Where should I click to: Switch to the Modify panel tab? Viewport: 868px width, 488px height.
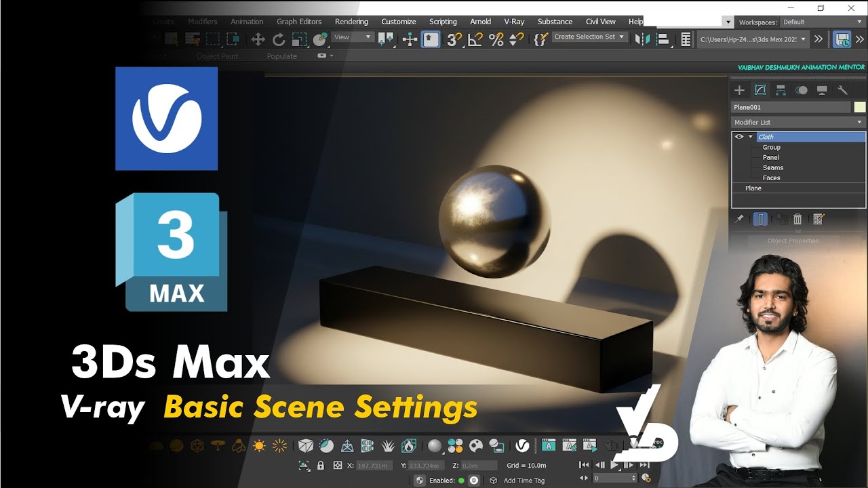(x=760, y=90)
